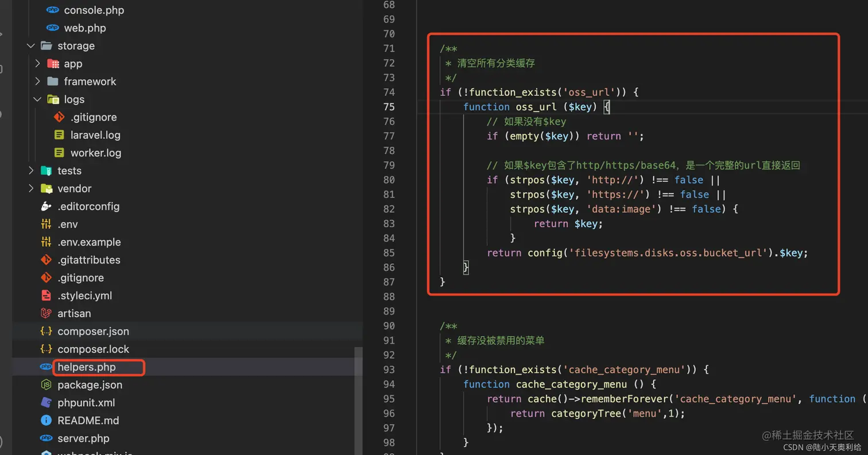Click the worker.log file icon
The width and height of the screenshot is (868, 455).
pos(59,153)
